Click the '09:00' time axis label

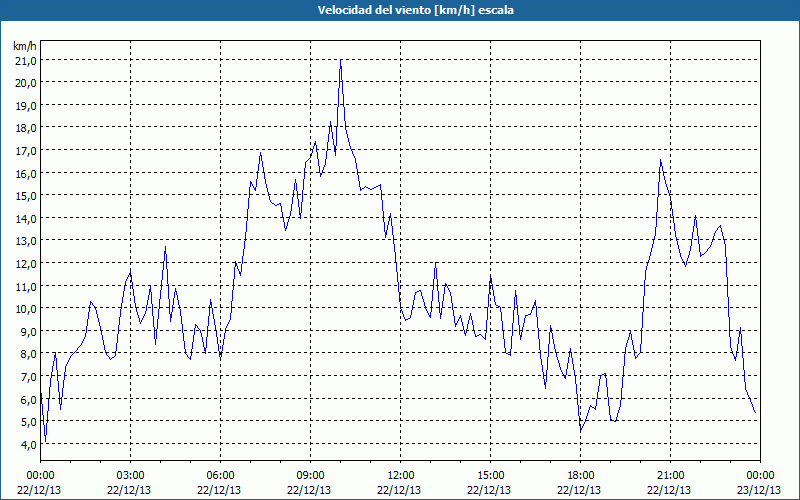pyautogui.click(x=310, y=476)
